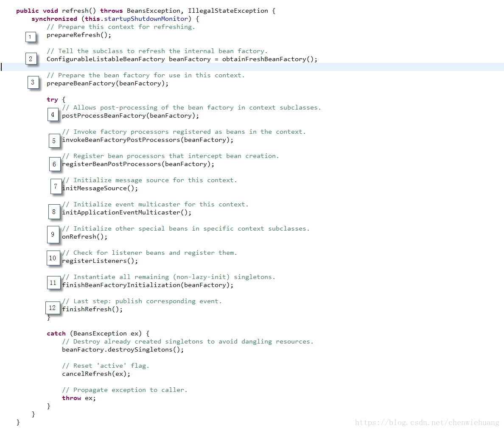Click beanFactory.destroySingletons(); line
Viewport: 504px width, 431px height.
[123, 349]
